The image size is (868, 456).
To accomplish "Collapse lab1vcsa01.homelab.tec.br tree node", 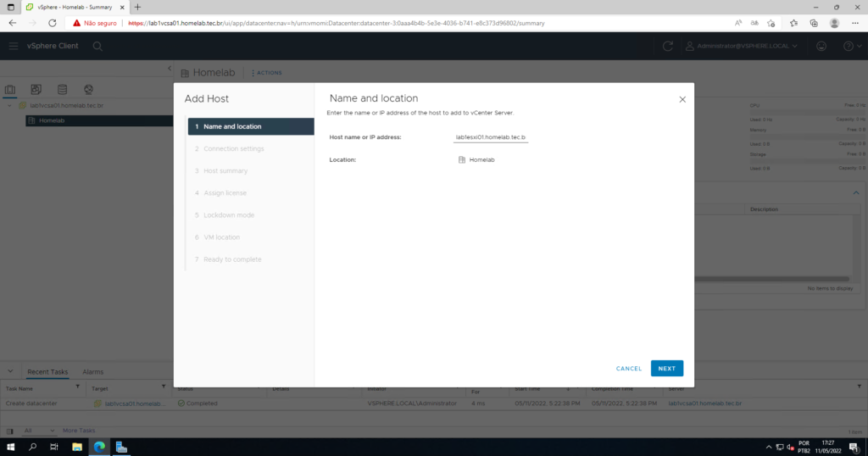I will (x=9, y=105).
